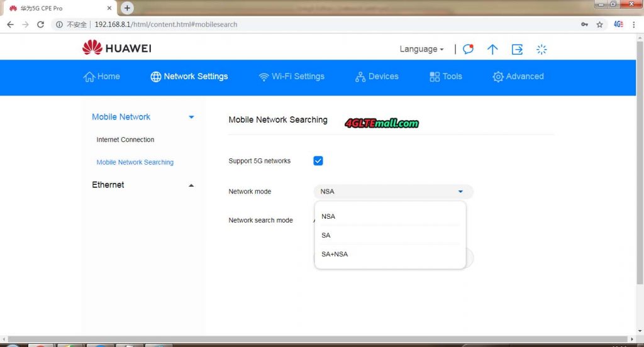Expand the Ethernet sidebar section
644x347 pixels.
191,185
